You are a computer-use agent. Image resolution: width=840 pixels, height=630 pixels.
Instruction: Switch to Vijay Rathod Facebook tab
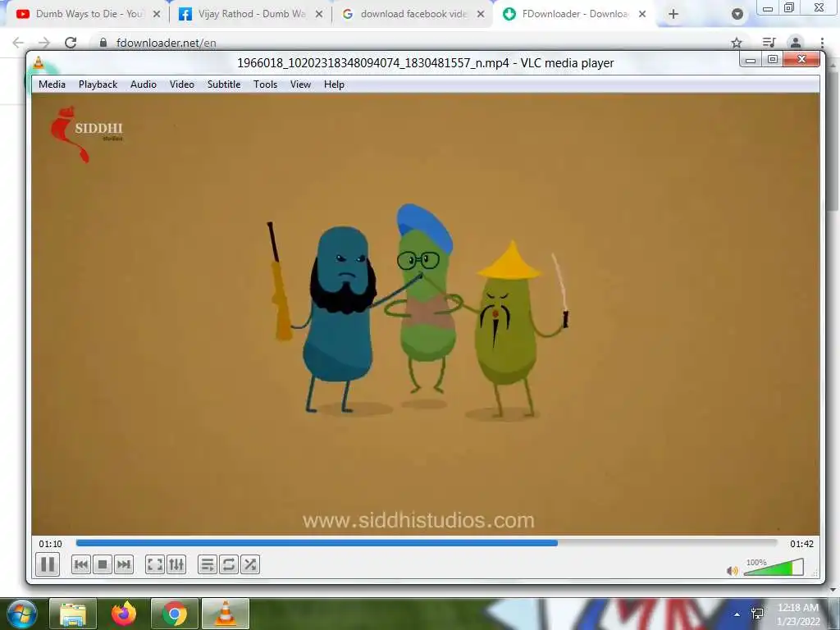tap(250, 14)
